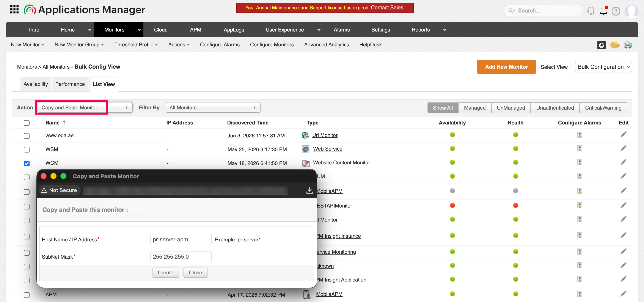Screen dimensions: 644x302
Task: Open the apps grid launcher icon
Action: click(x=14, y=9)
